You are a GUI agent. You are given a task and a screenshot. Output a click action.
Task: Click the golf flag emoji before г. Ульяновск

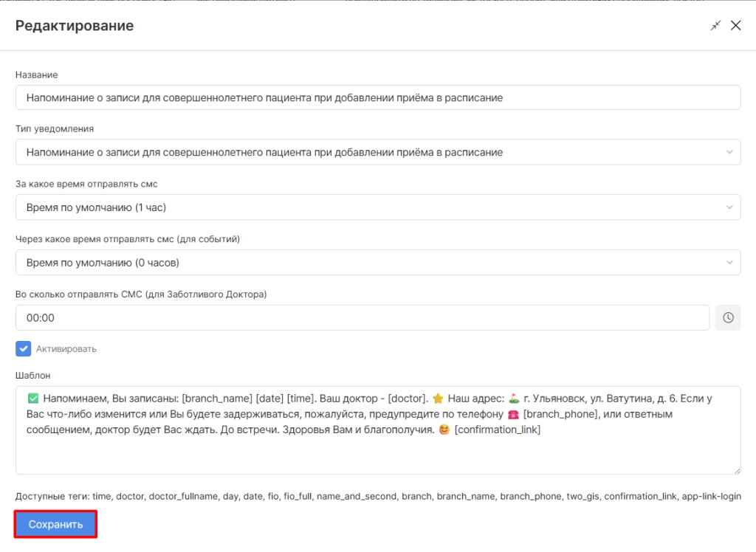point(514,399)
